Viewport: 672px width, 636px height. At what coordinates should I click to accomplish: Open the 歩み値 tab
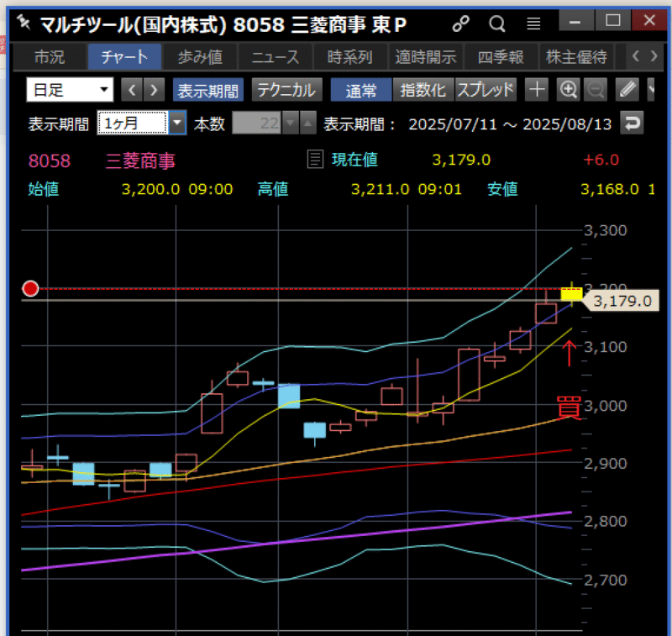pos(200,56)
